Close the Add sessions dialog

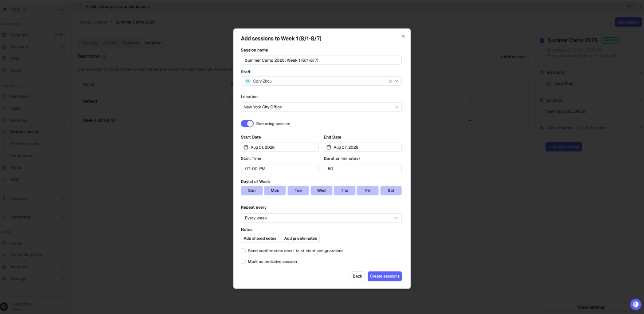click(x=403, y=36)
